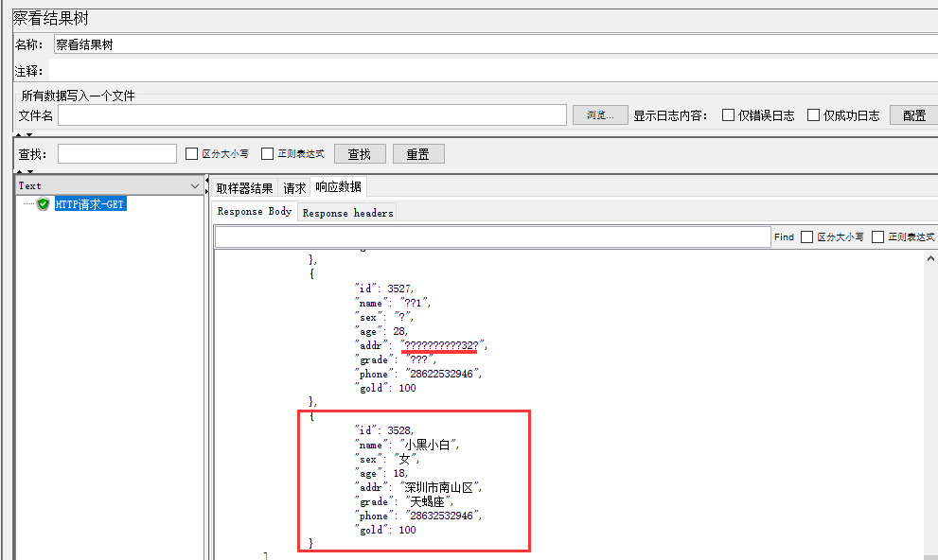The width and height of the screenshot is (938, 560).
Task: Focus the response body Find field
Action: (x=492, y=236)
